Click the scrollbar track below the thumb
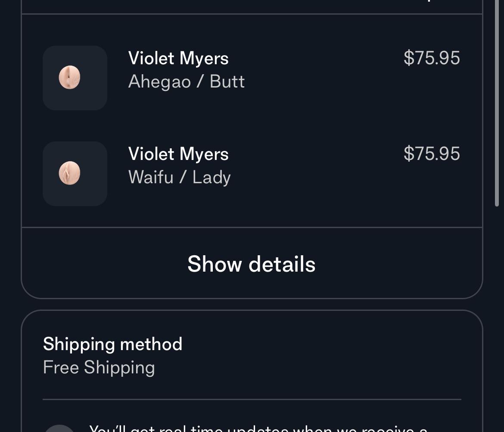The width and height of the screenshot is (504, 432). (x=497, y=319)
